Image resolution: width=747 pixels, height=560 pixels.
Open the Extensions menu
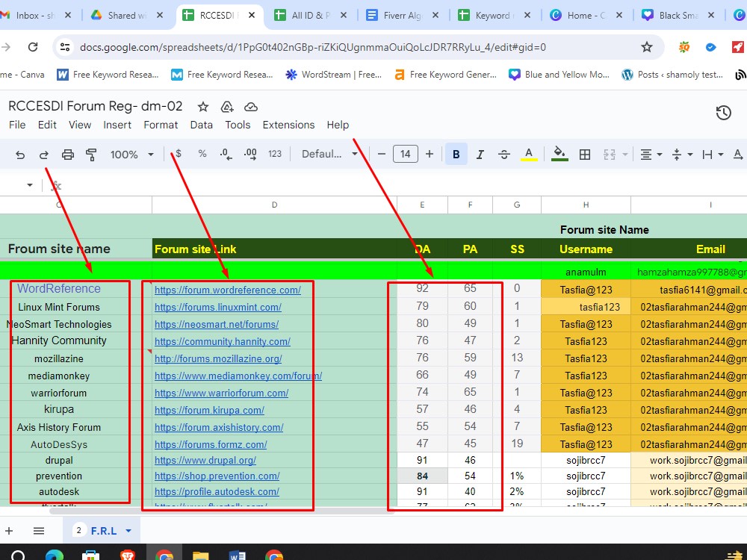click(288, 125)
